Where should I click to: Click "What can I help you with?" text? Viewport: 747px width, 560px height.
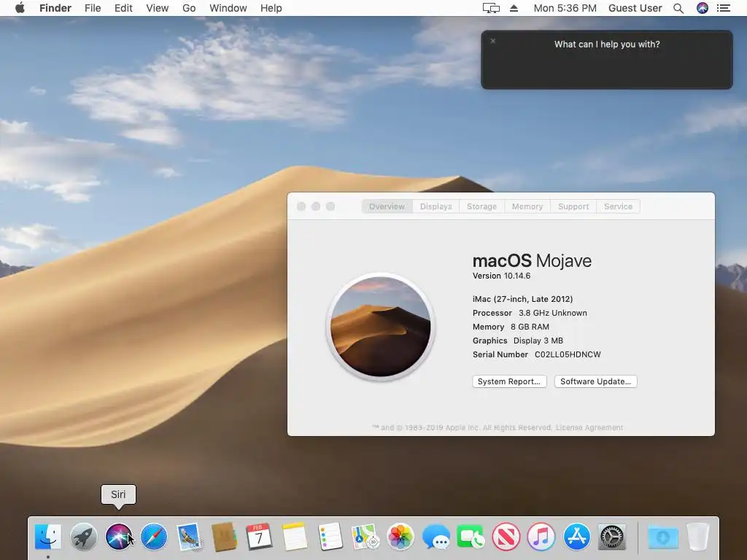607,44
